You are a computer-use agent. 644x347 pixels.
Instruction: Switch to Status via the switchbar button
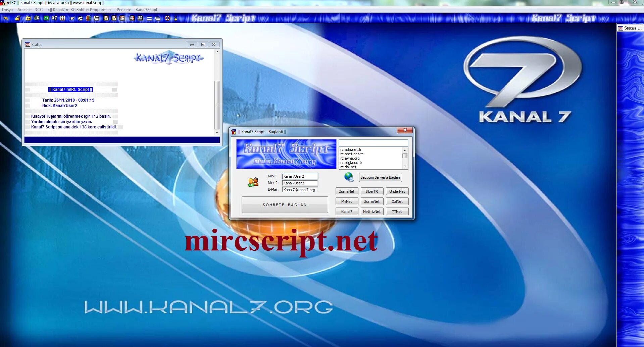tap(630, 28)
